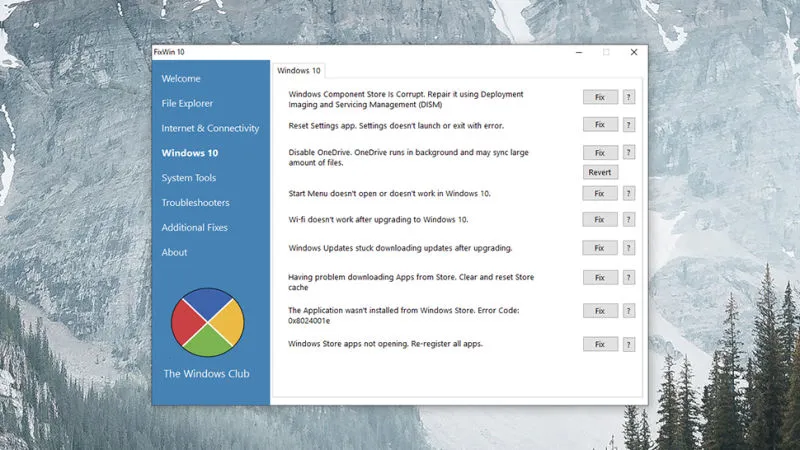The height and width of the screenshot is (450, 800).
Task: Open help for the Store cache reset
Action: 628,277
